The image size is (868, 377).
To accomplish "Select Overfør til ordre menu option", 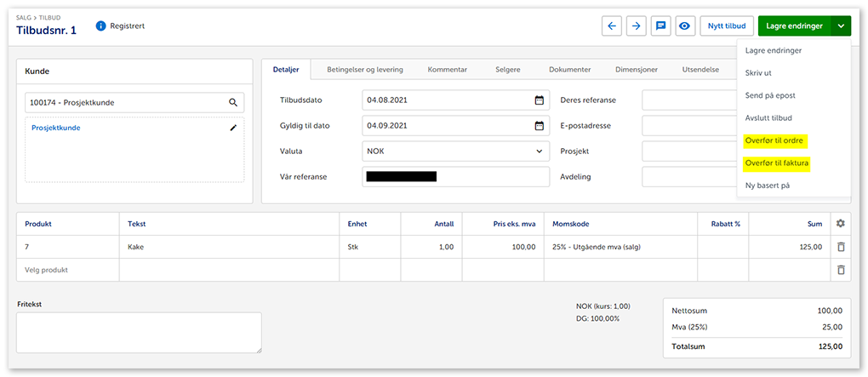I will click(x=774, y=140).
